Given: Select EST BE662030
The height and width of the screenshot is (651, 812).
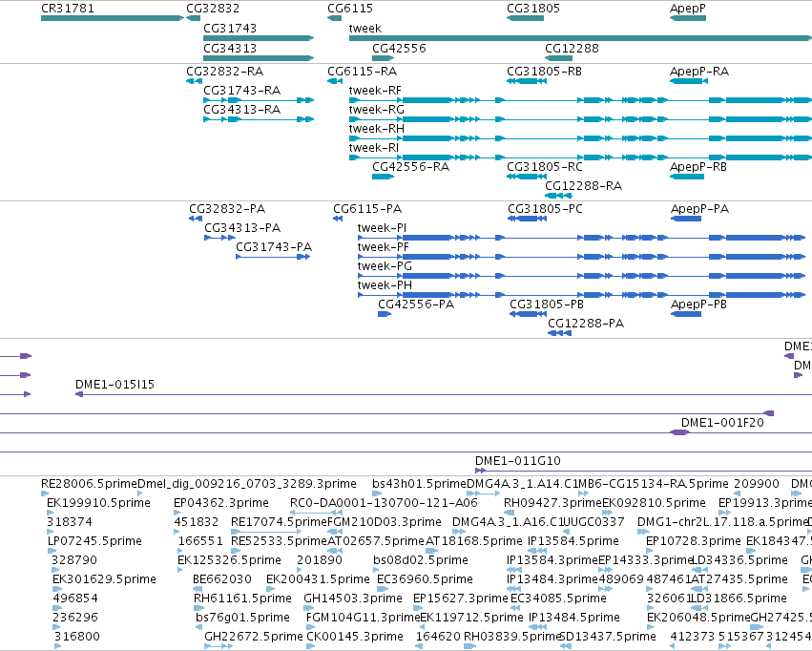Looking at the screenshot, I should [198, 589].
